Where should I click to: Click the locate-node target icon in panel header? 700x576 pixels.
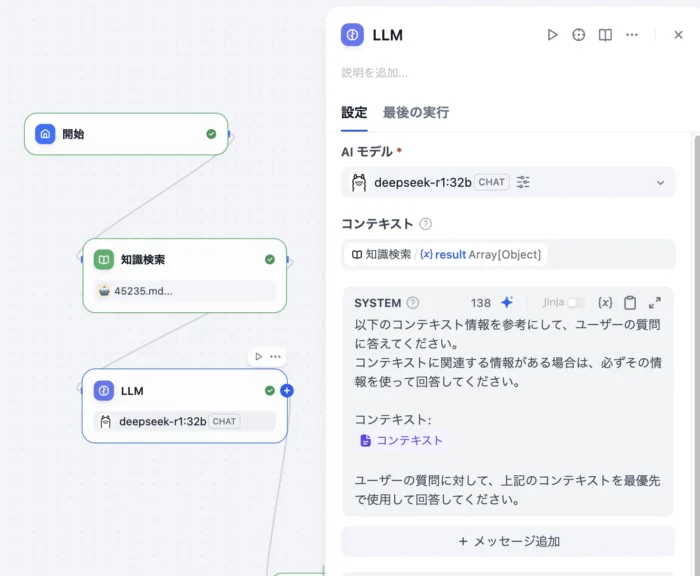(578, 35)
